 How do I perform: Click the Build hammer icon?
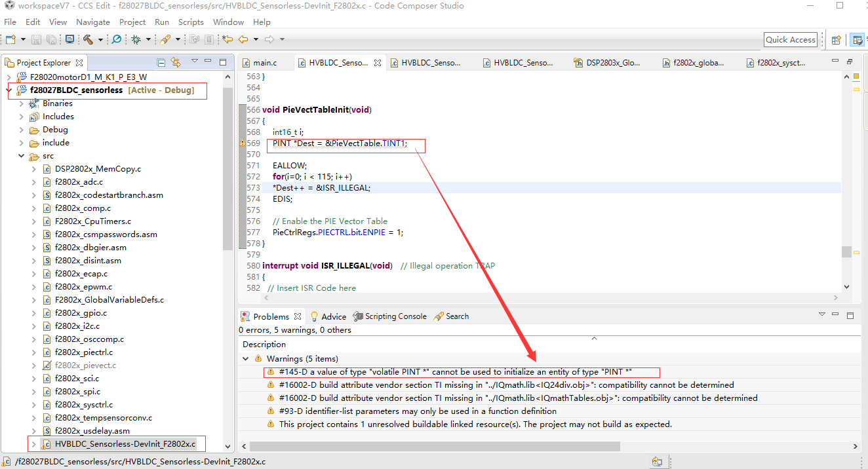click(88, 39)
